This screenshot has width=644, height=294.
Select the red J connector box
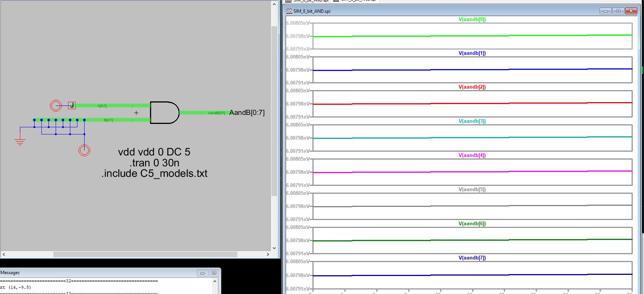click(x=72, y=106)
